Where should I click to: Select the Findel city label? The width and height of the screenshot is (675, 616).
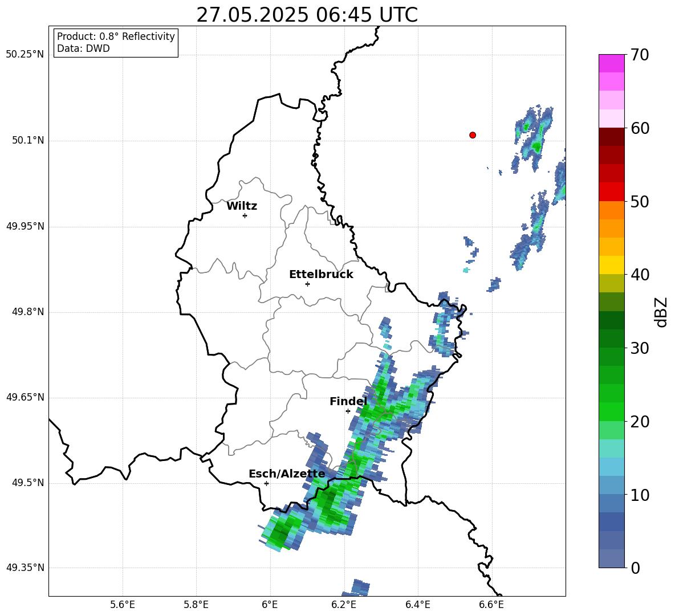pyautogui.click(x=348, y=401)
